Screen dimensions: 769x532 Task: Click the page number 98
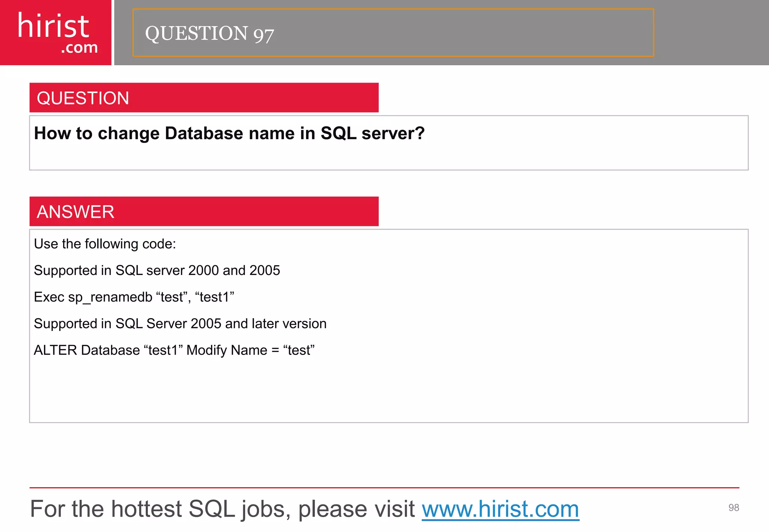pos(733,508)
